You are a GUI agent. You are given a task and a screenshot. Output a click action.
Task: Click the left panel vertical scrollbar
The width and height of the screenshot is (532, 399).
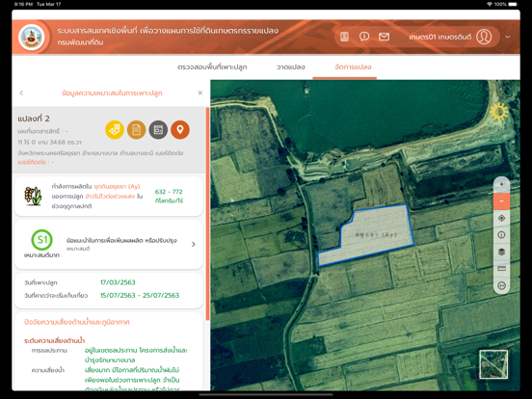point(207,214)
